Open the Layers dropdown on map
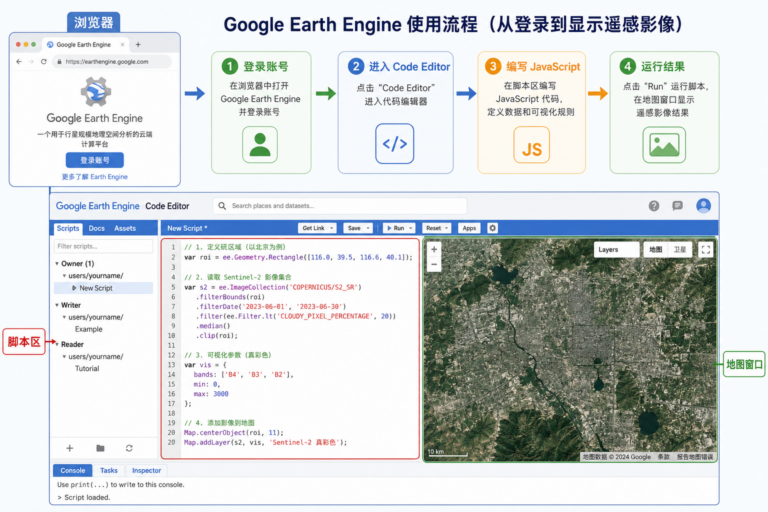The width and height of the screenshot is (768, 512). (x=616, y=250)
